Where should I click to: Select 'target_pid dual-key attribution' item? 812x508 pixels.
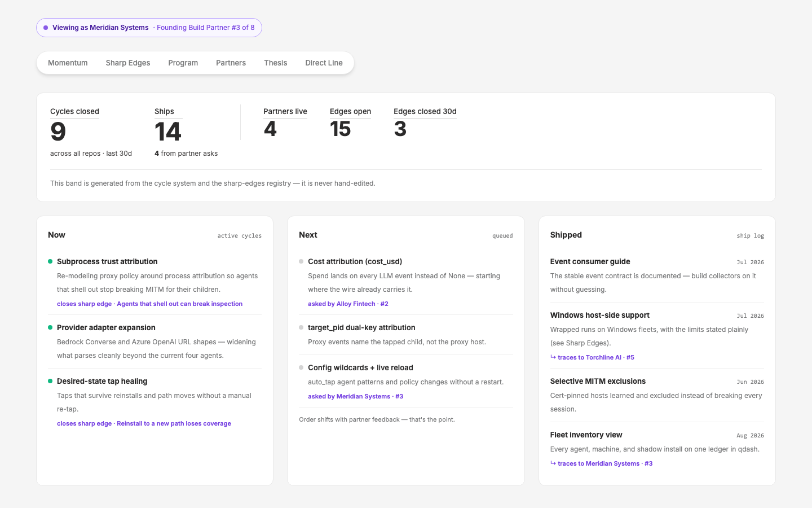click(x=361, y=327)
